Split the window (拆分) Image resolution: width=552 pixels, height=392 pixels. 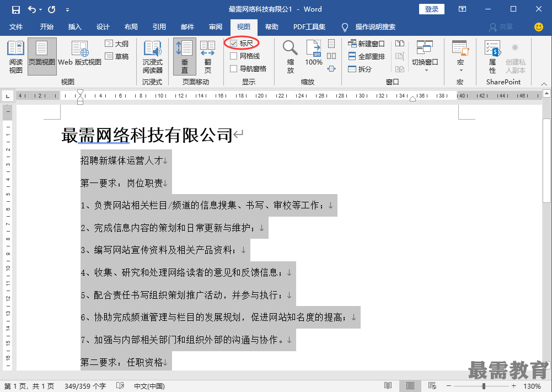[x=360, y=69]
